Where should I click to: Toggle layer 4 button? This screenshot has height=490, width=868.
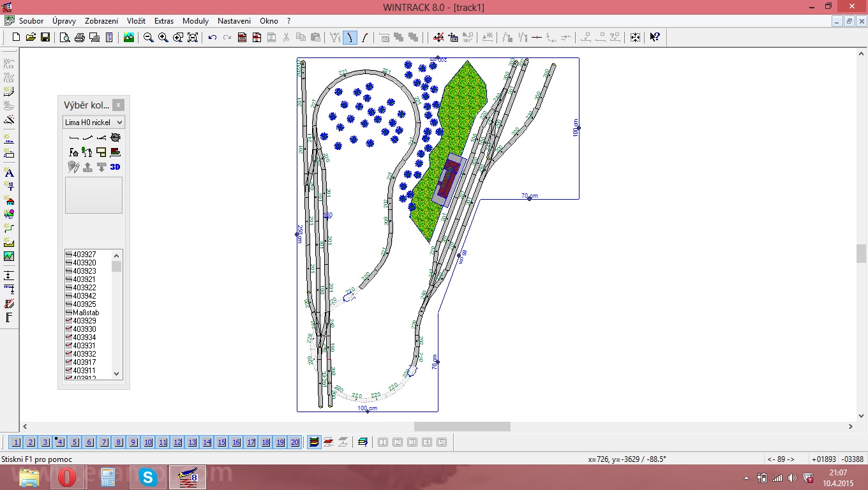[x=60, y=442]
